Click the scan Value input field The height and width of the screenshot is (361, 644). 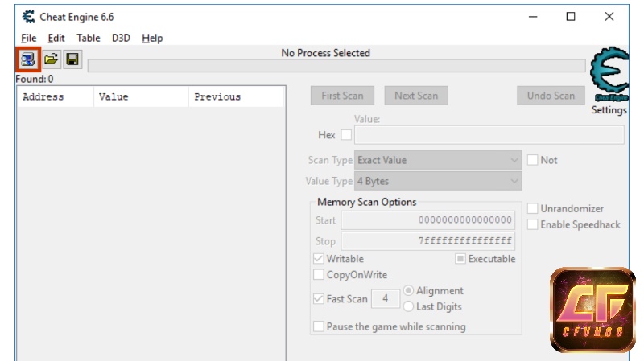point(489,135)
